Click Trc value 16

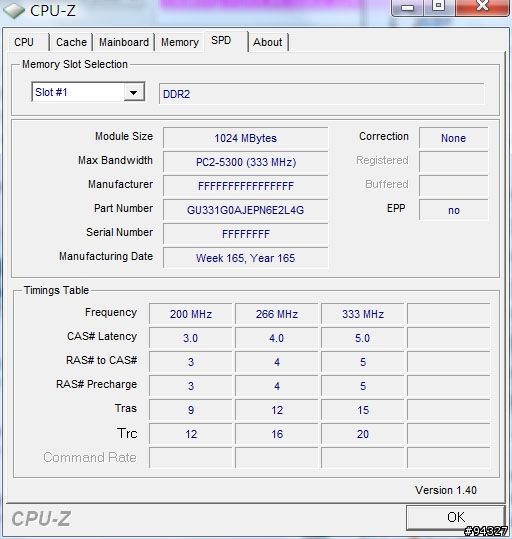(277, 434)
